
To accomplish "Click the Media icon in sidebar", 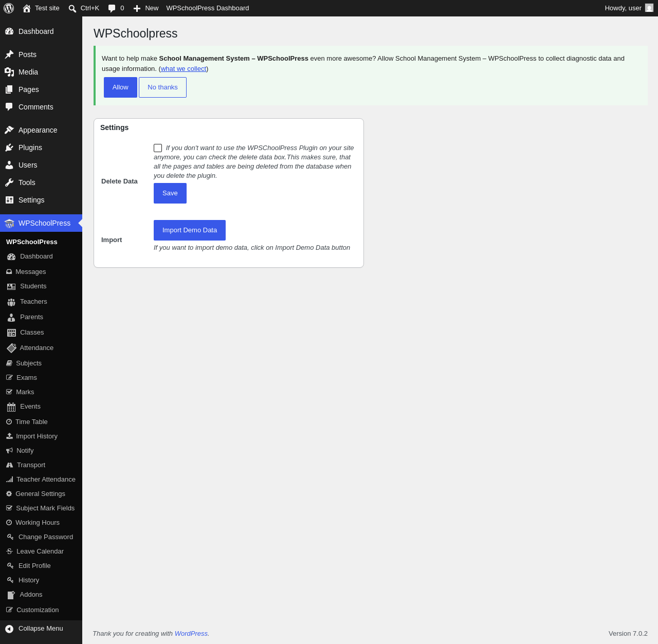I will pyautogui.click(x=9, y=72).
